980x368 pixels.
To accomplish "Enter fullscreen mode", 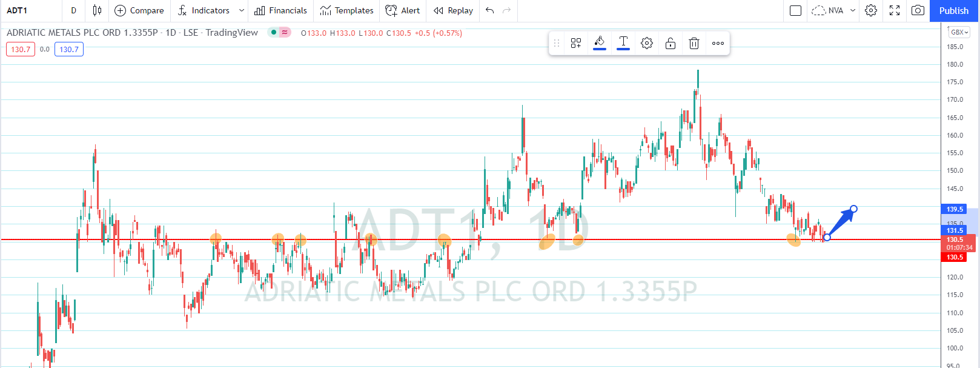I will 895,10.
